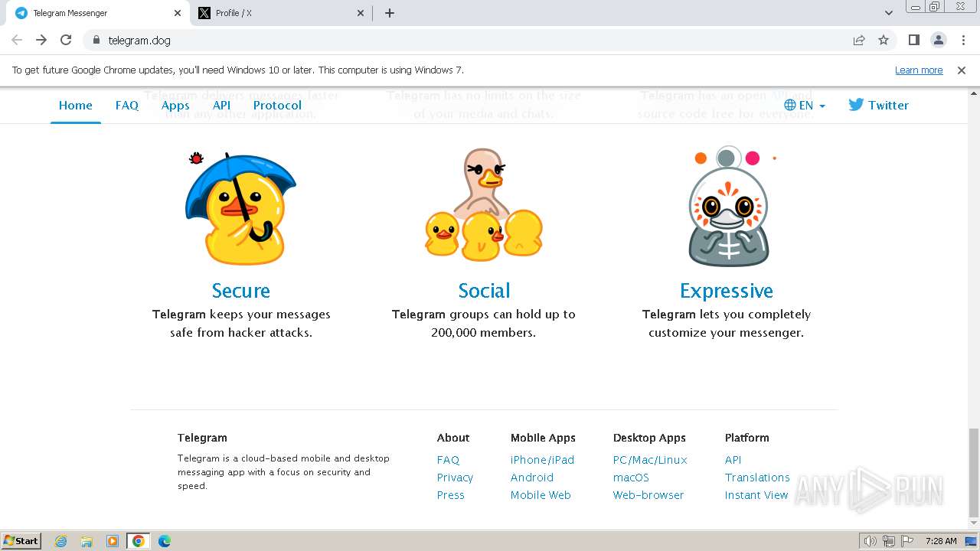This screenshot has height=551, width=980.
Task: Open the Chrome three-dot menu
Action: tap(963, 40)
